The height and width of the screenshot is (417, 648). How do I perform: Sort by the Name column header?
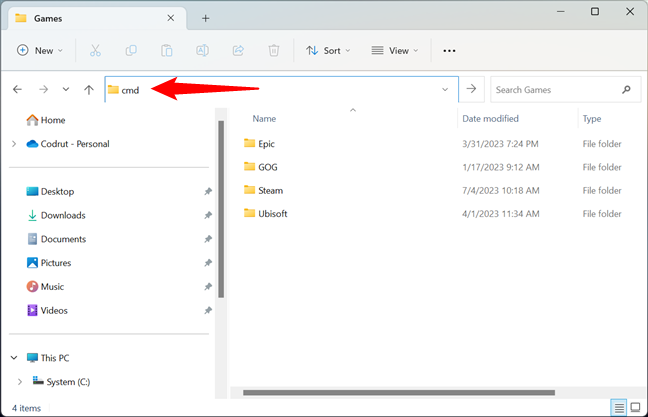pyautogui.click(x=264, y=119)
